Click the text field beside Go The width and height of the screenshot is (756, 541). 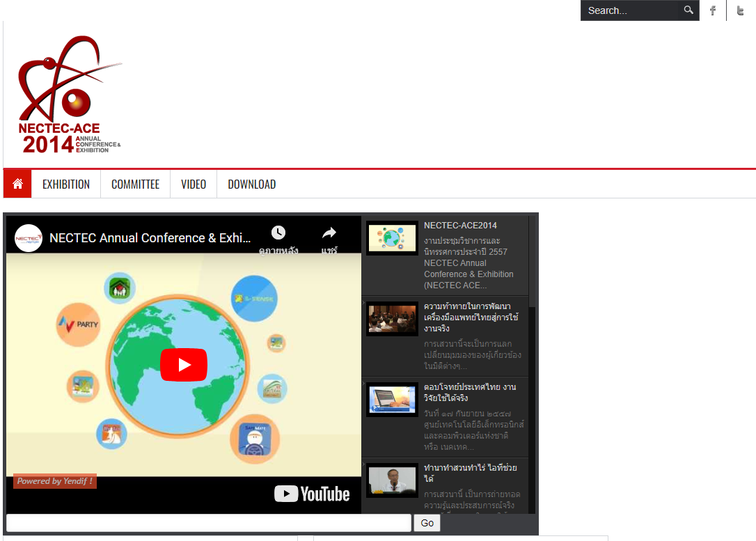click(x=208, y=523)
